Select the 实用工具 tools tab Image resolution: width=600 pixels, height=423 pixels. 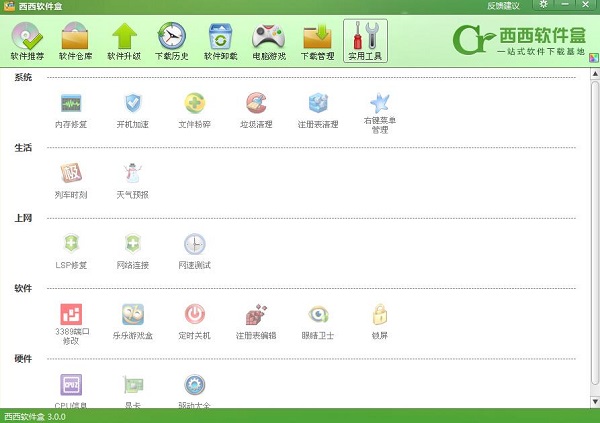coord(365,41)
